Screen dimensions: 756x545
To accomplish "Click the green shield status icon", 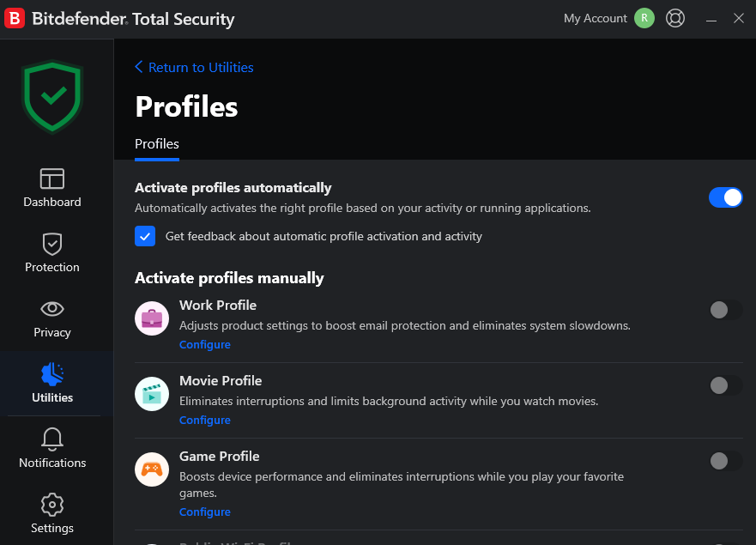I will (x=52, y=96).
